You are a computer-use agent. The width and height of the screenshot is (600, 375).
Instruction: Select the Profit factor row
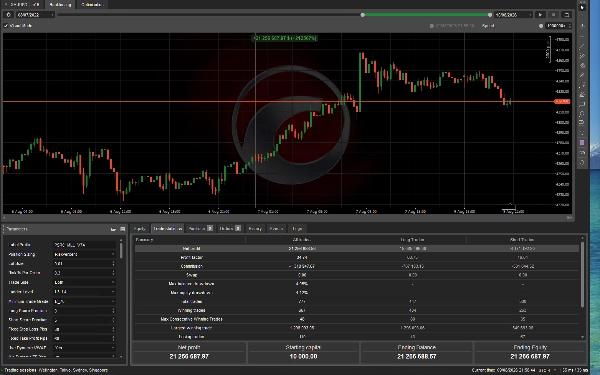[357, 258]
